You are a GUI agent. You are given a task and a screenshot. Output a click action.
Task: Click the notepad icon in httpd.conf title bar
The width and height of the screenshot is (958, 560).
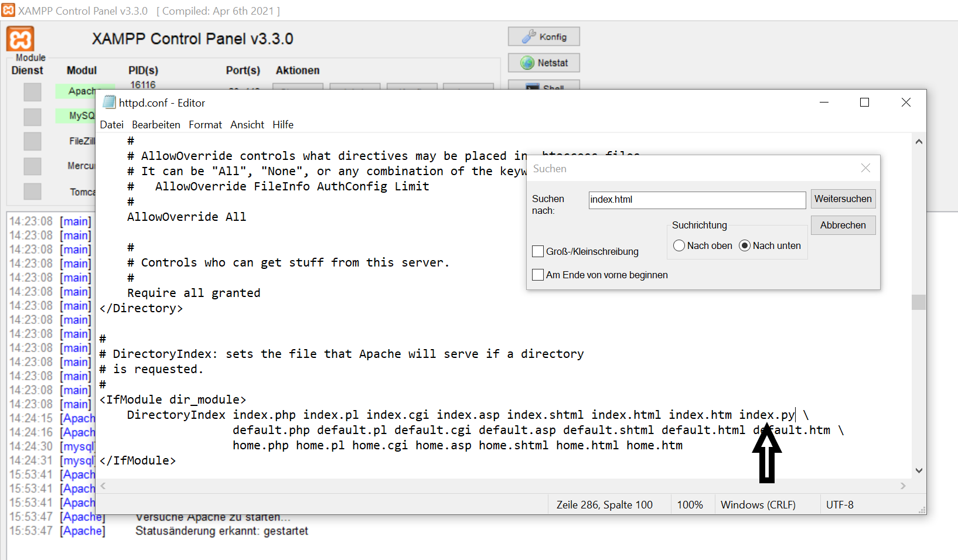tap(109, 103)
